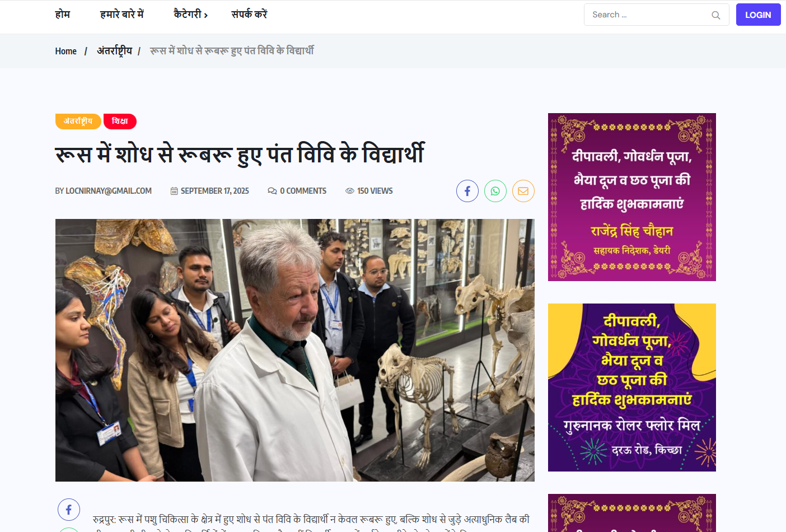Image resolution: width=786 pixels, height=532 pixels.
Task: Share article via Facebook icon near the title
Action: click(467, 191)
